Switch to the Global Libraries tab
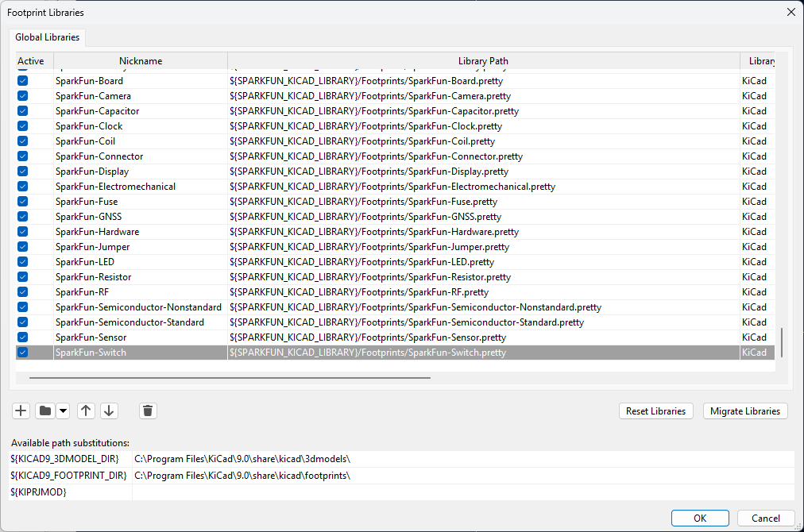Screen dimensions: 804x532 [x=47, y=37]
